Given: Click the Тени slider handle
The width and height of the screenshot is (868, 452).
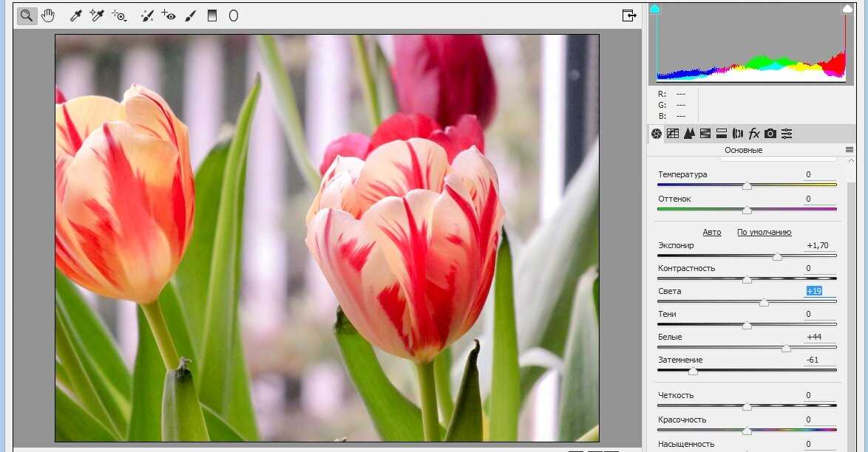Looking at the screenshot, I should (747, 325).
